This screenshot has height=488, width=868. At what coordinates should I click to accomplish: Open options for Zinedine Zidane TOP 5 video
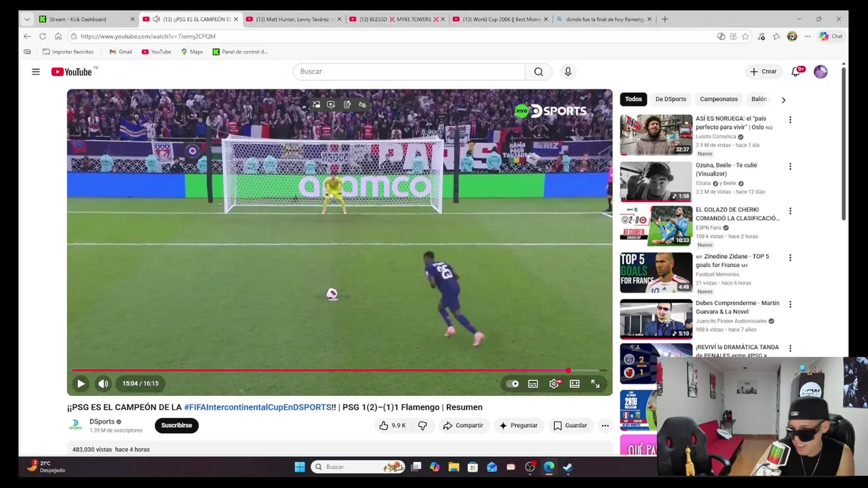pyautogui.click(x=790, y=258)
